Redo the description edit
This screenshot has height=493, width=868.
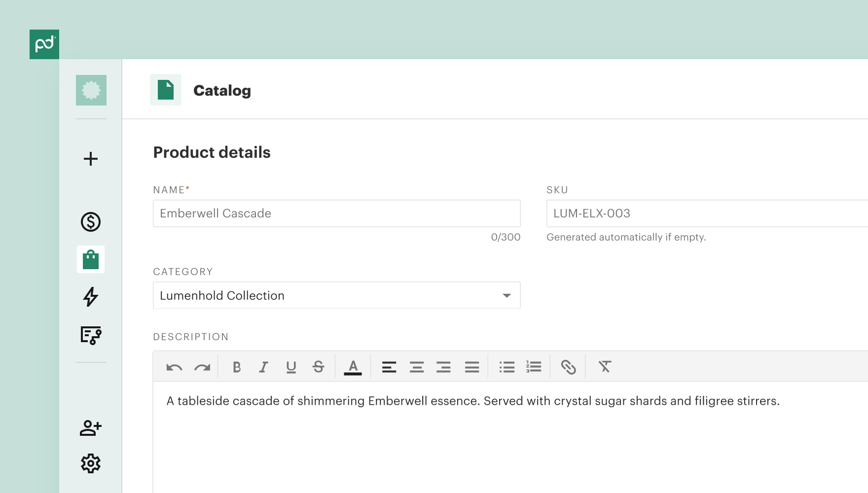click(x=202, y=367)
